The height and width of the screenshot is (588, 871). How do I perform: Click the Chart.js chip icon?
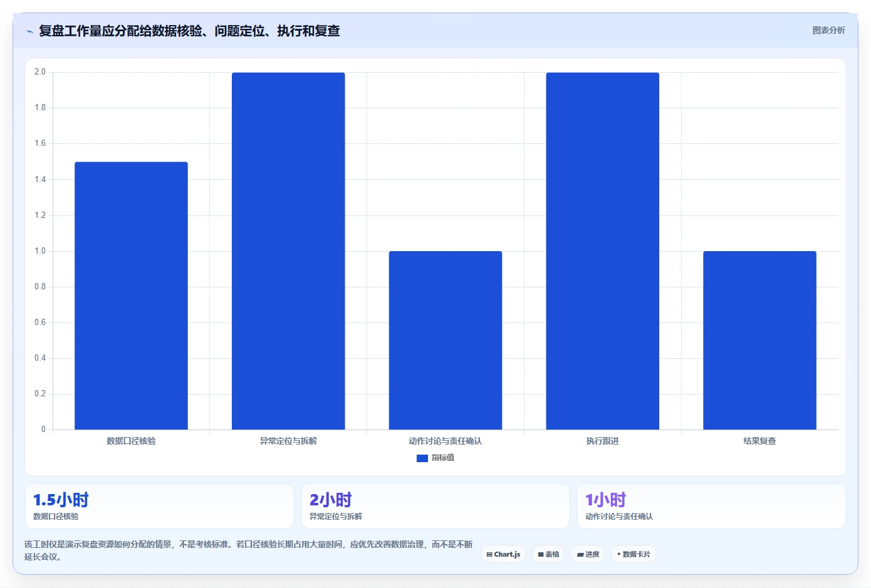[x=489, y=555]
